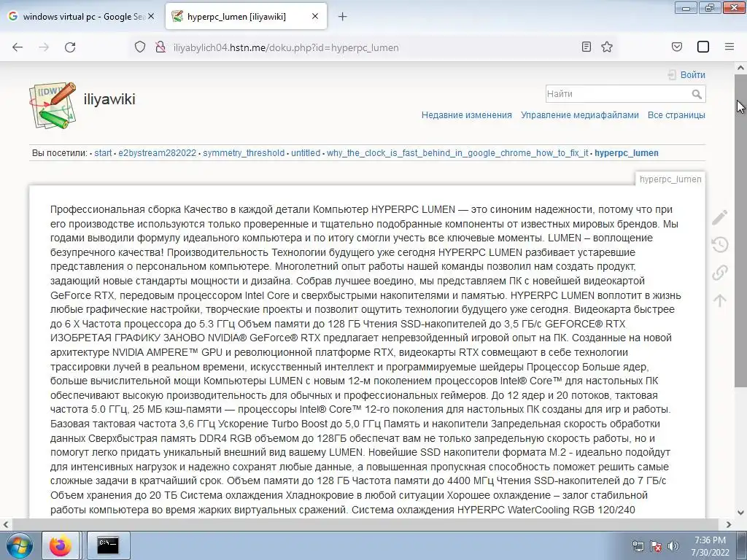
Task: Click the vertical scrollbar down arrow
Action: 741,513
